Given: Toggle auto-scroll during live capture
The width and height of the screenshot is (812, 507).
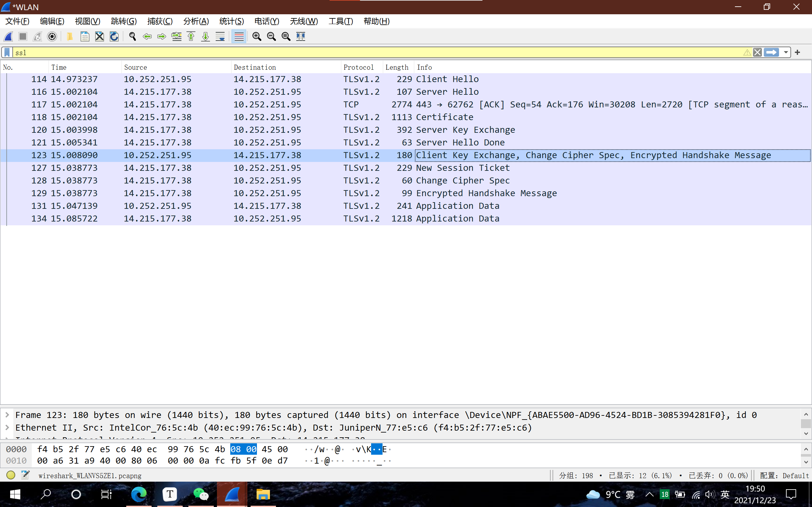Looking at the screenshot, I should pos(220,36).
